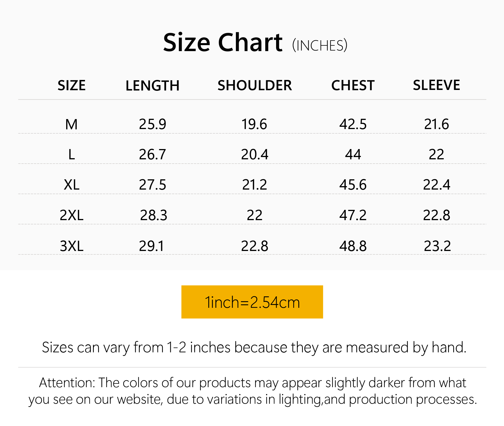This screenshot has width=504, height=426.
Task: Click the LENGTH column header
Action: coord(152,86)
